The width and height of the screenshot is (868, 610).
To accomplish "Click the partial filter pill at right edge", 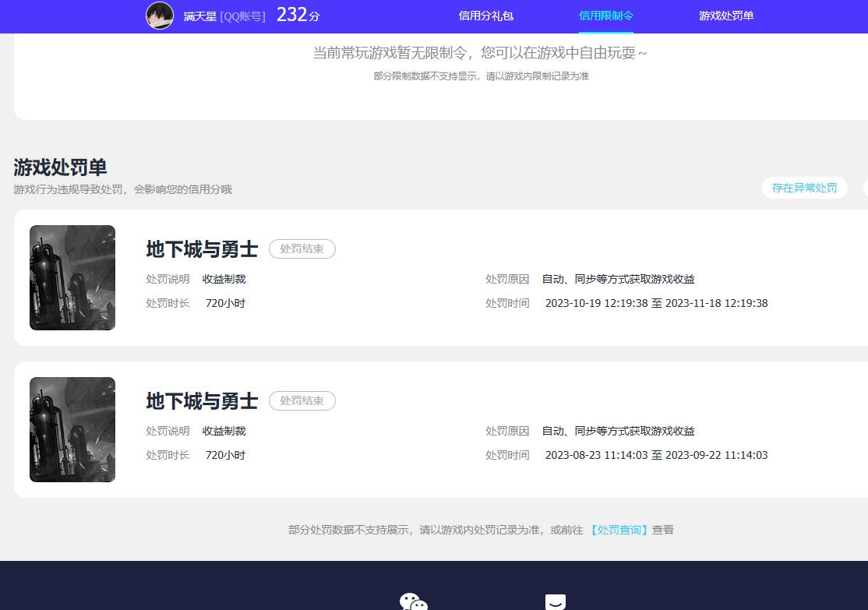I will coord(863,188).
